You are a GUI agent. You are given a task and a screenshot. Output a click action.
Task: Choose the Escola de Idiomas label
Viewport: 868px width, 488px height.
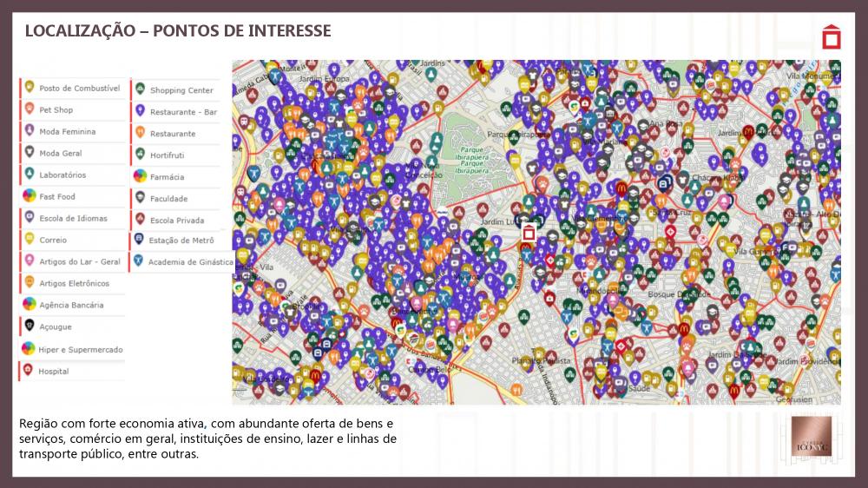coord(73,219)
